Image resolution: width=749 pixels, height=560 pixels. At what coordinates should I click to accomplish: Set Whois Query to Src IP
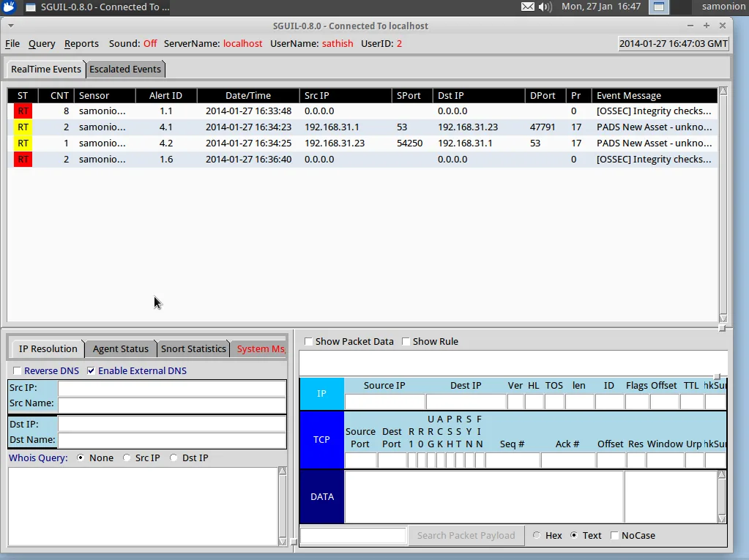[x=126, y=458]
